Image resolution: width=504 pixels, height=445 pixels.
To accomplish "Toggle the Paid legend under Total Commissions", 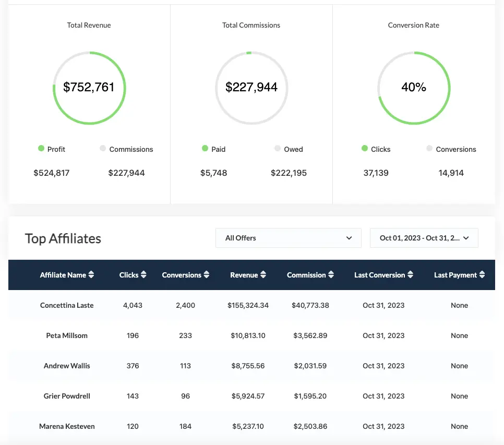I will pyautogui.click(x=214, y=149).
